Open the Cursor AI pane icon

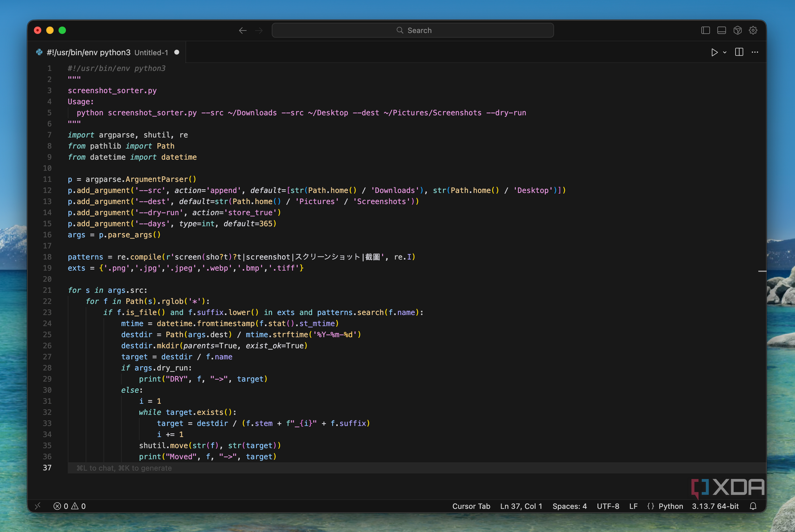(x=737, y=30)
